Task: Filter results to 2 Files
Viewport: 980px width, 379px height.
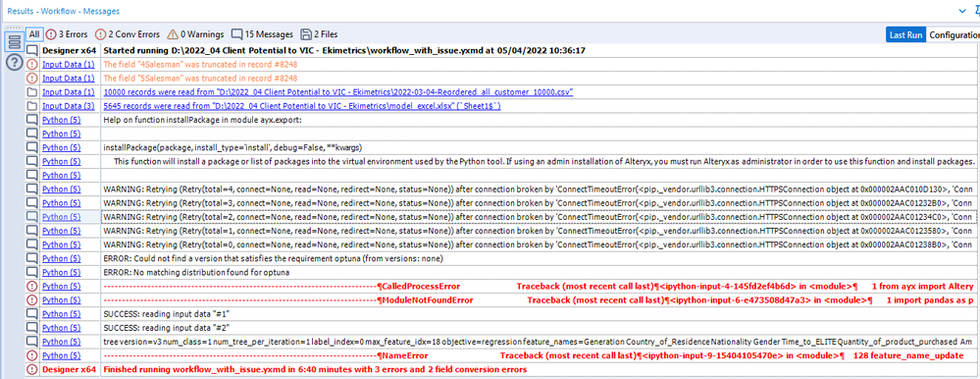Action: tap(319, 34)
